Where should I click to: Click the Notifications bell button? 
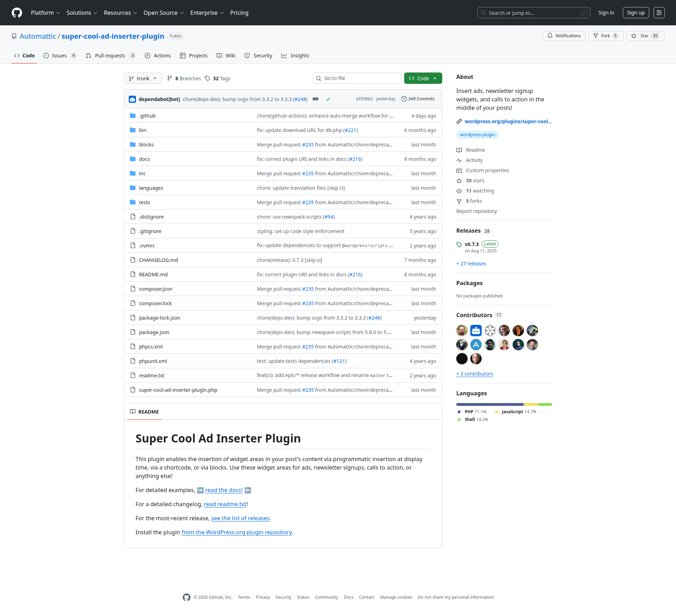click(x=564, y=36)
